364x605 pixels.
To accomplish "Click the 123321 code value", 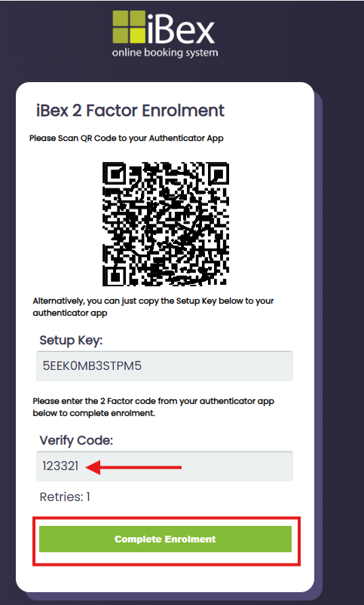I will (60, 466).
